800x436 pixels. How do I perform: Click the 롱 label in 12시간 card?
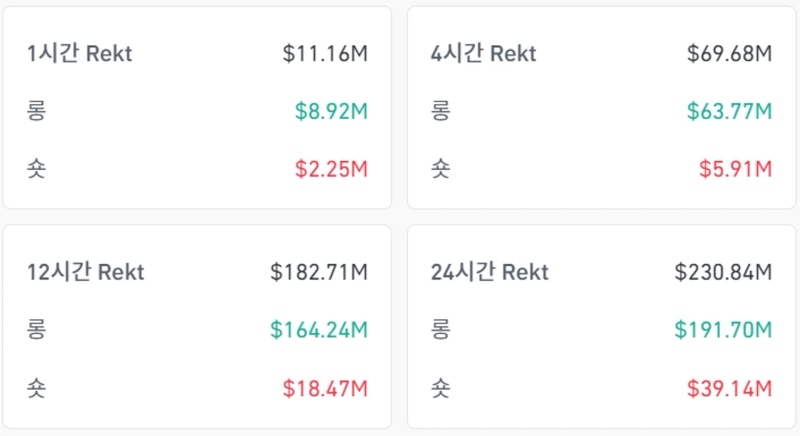[37, 329]
